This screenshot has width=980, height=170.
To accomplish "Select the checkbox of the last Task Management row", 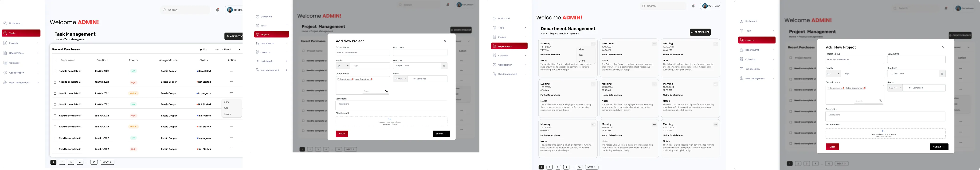I will point(55,149).
